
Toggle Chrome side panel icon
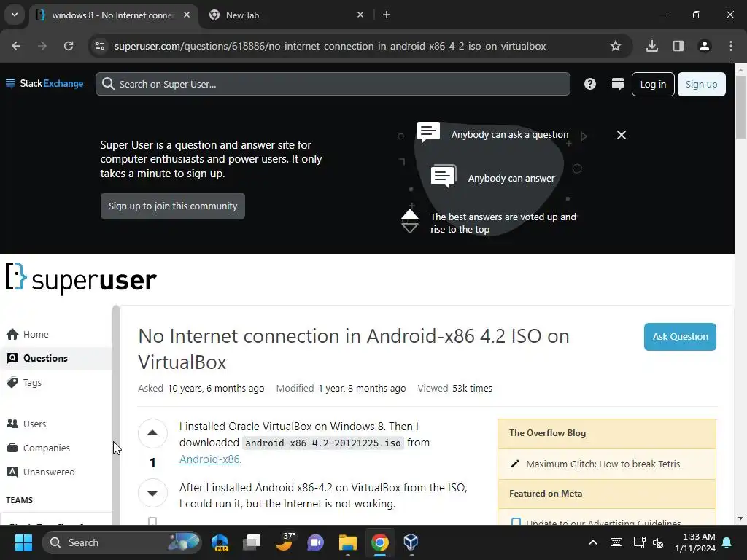[678, 46]
